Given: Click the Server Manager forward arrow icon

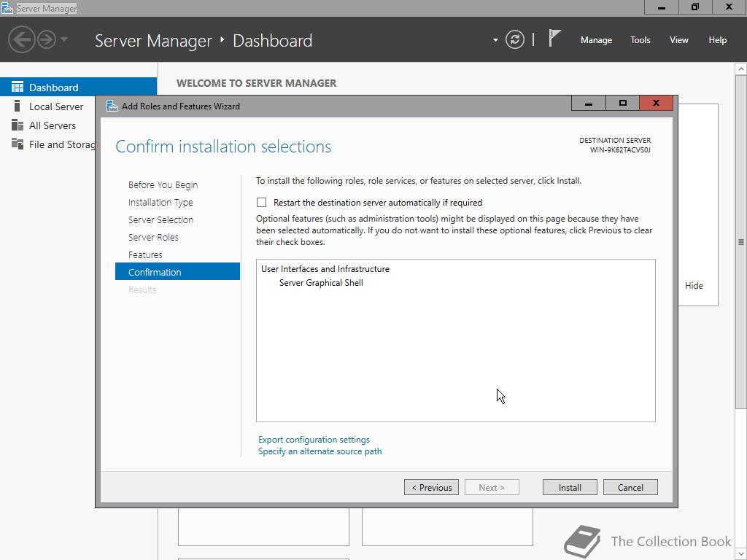Looking at the screenshot, I should click(x=47, y=39).
